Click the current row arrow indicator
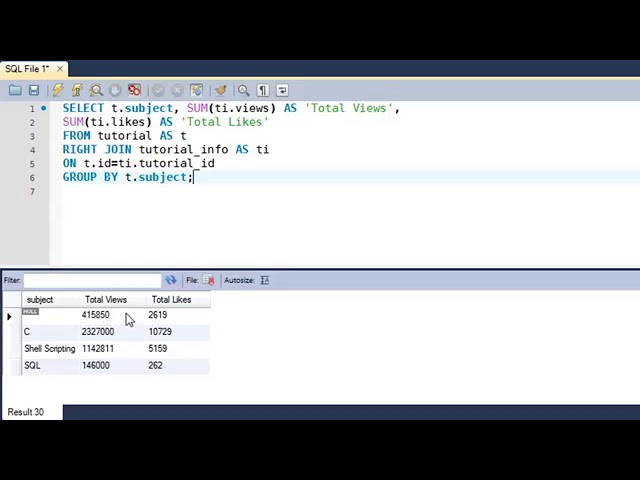The width and height of the screenshot is (640, 480). pos(9,316)
